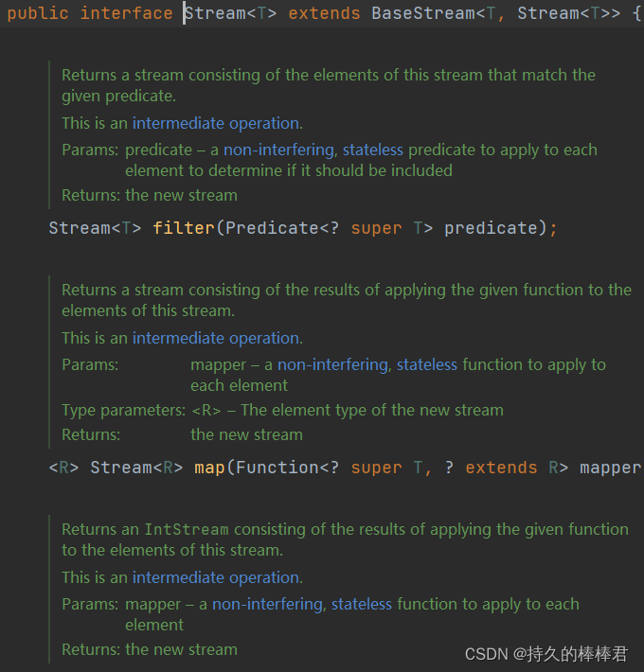Open 'stateless' link in map mapper params
644x672 pixels.
[x=427, y=364]
